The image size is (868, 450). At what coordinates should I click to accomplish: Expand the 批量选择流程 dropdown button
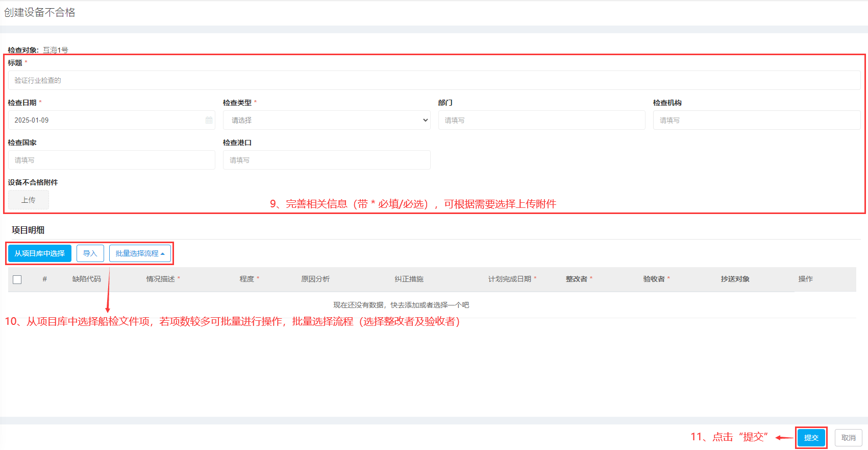(x=140, y=253)
